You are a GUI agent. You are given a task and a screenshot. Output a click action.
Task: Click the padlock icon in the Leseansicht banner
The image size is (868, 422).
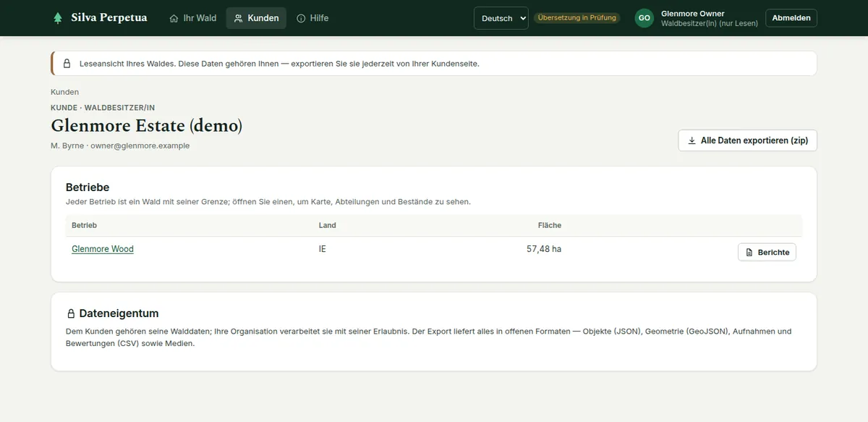67,64
